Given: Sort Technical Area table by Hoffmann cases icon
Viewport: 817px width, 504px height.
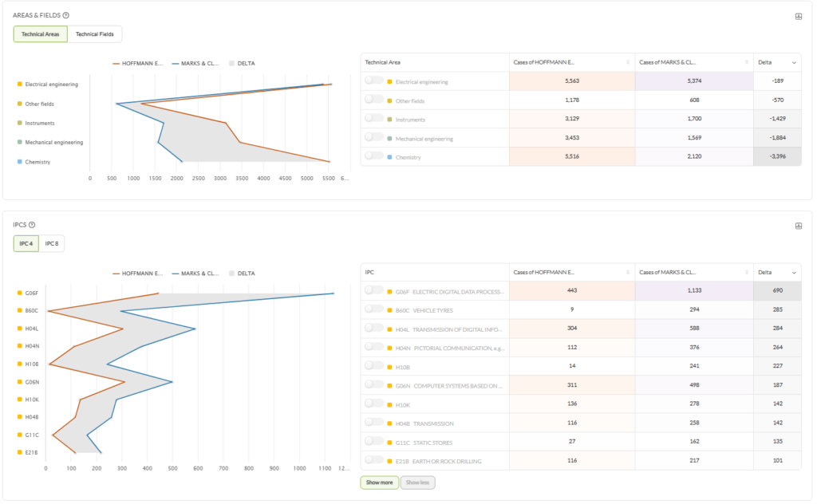Looking at the screenshot, I should click(x=627, y=62).
